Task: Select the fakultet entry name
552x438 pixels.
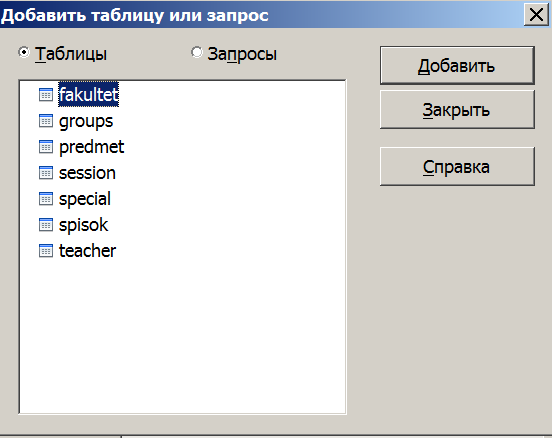Action: (x=88, y=94)
